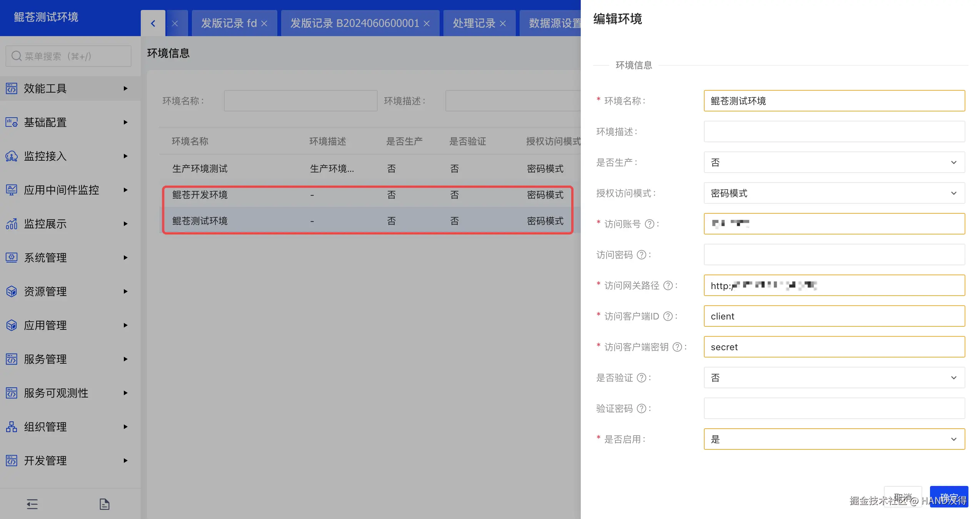Screen dimensions: 980x519
Task: Click the 组织管理 hierarchy icon
Action: coord(12,427)
